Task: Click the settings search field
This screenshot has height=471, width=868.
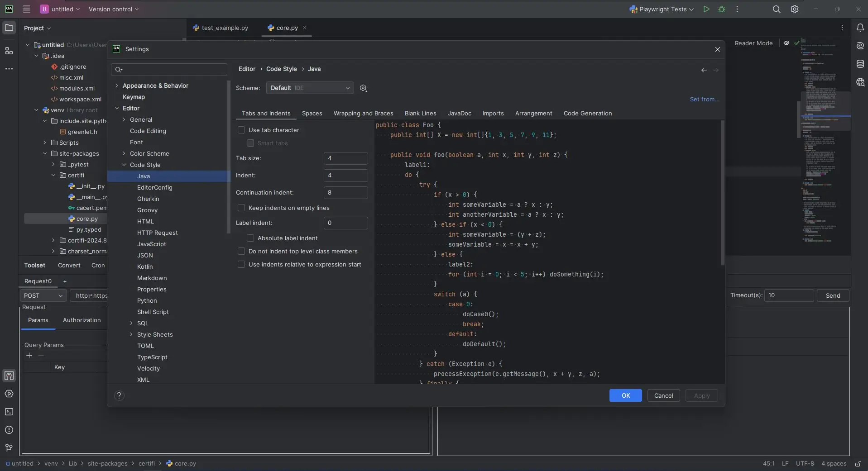Action: (x=169, y=70)
